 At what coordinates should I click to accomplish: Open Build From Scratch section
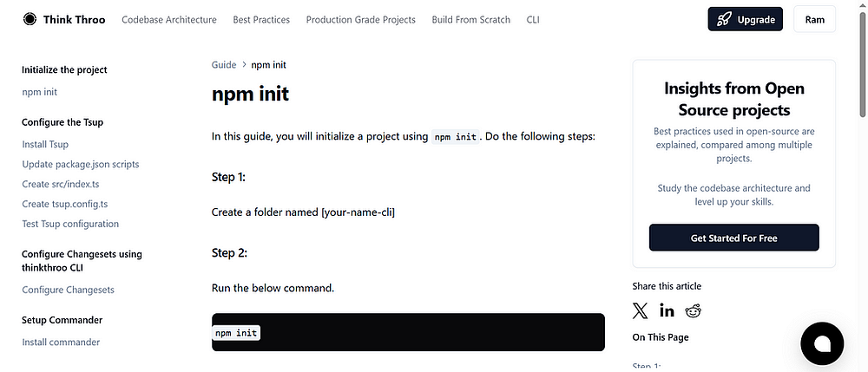[x=471, y=19]
